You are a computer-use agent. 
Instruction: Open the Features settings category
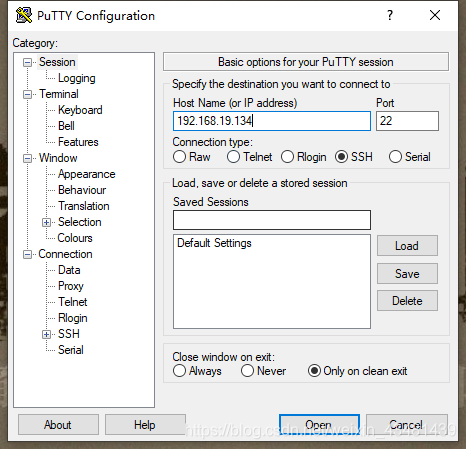(78, 142)
